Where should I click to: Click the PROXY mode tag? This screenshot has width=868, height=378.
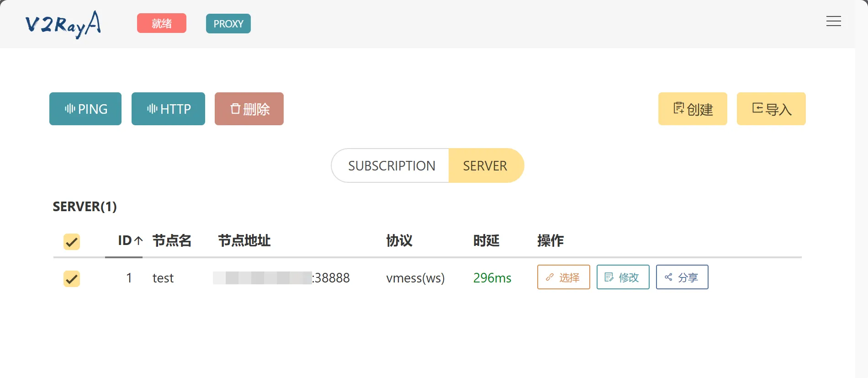(228, 24)
